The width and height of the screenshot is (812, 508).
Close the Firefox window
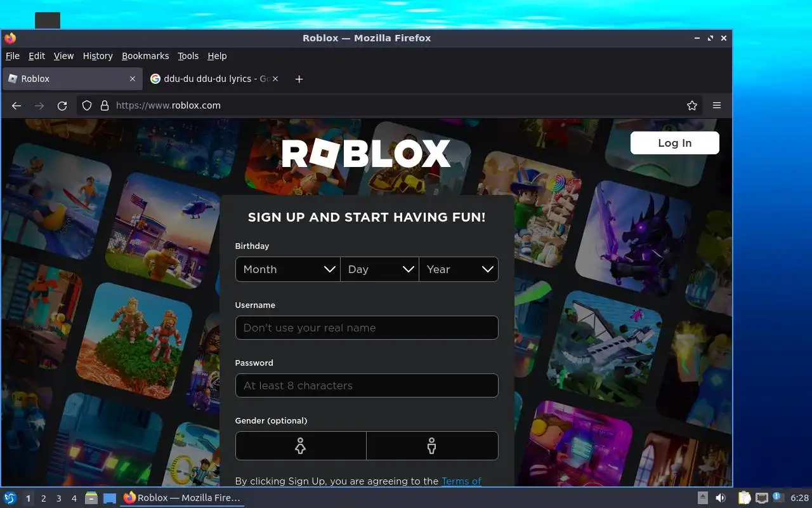[724, 38]
